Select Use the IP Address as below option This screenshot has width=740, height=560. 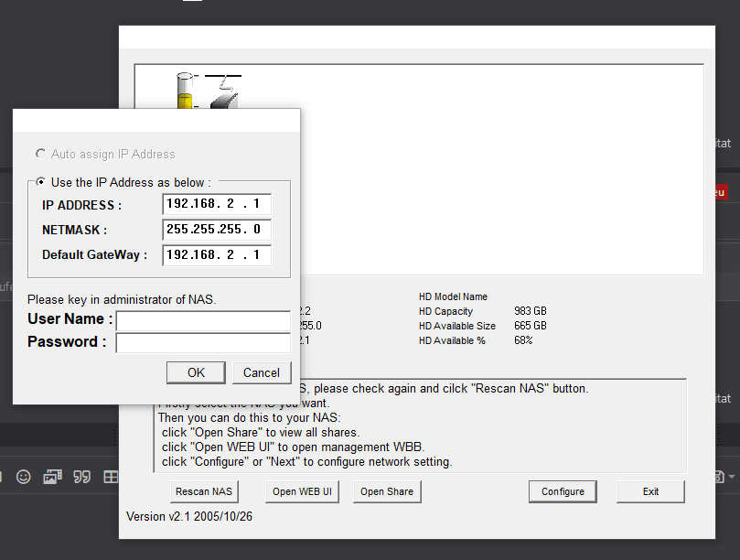coord(40,182)
